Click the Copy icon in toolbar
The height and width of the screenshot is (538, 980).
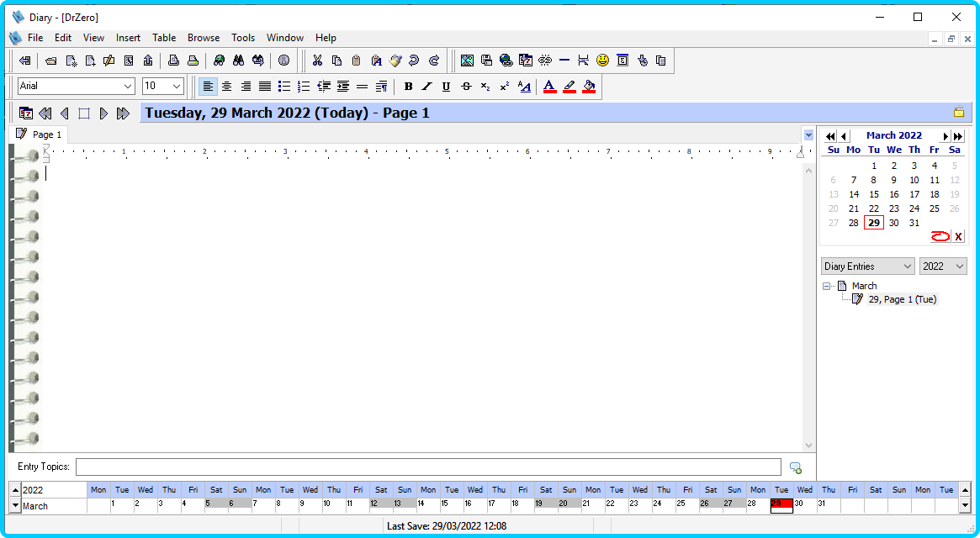click(336, 61)
